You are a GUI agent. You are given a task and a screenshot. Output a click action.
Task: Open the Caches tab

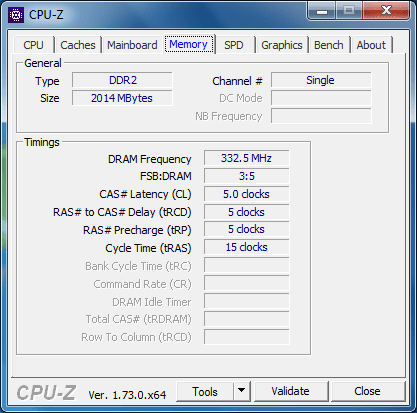[78, 45]
